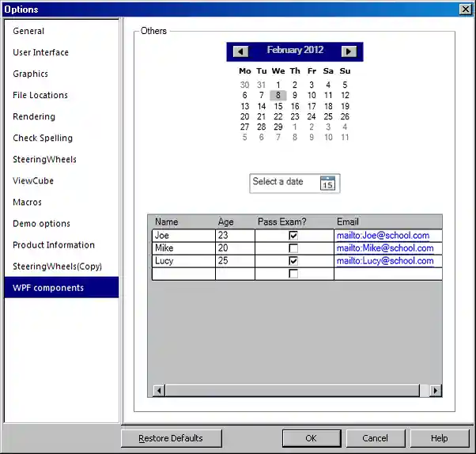Check Pass Exam box for Mike
476x454 pixels.
pyautogui.click(x=293, y=248)
